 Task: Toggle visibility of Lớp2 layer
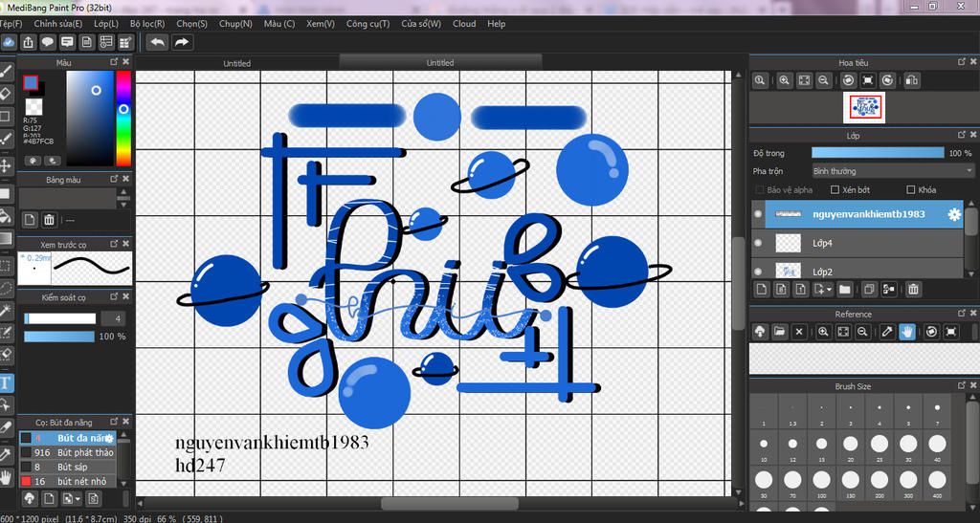(758, 272)
